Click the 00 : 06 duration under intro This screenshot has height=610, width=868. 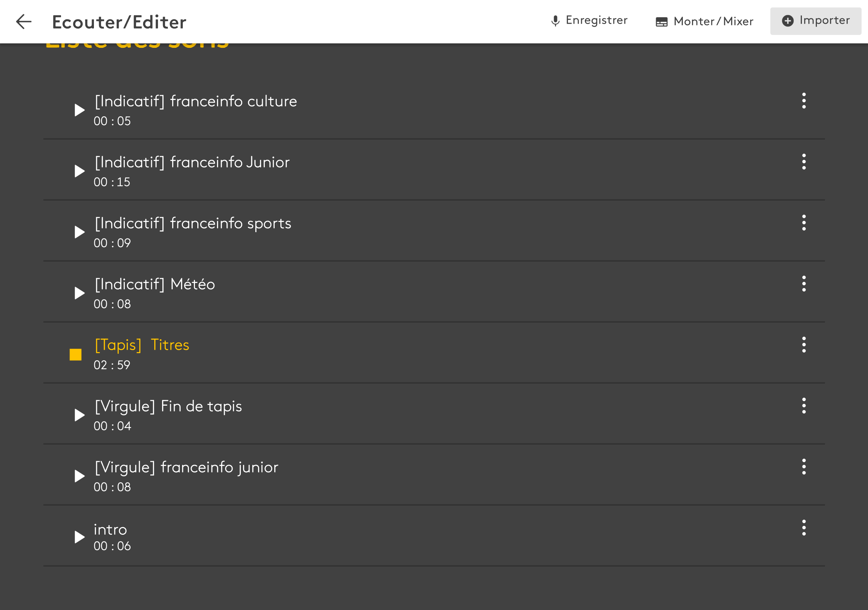pos(112,546)
